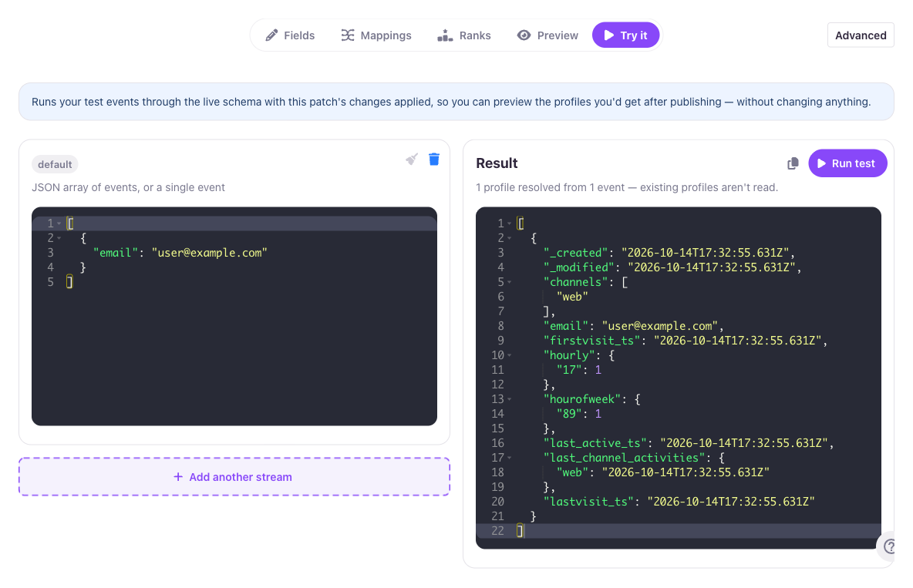
Task: Click the "89": 1 entry under hourofweek
Action: point(579,414)
